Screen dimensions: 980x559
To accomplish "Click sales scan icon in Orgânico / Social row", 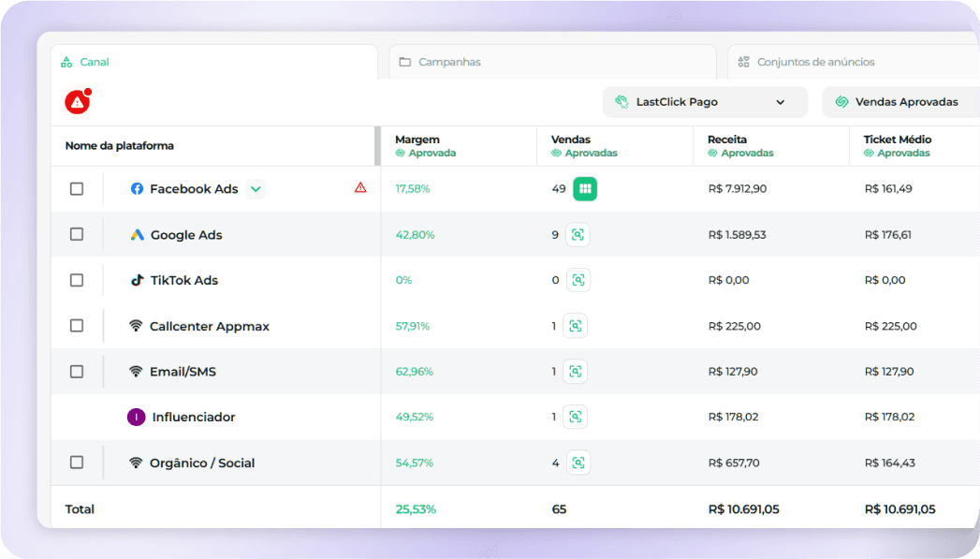I will tap(578, 463).
